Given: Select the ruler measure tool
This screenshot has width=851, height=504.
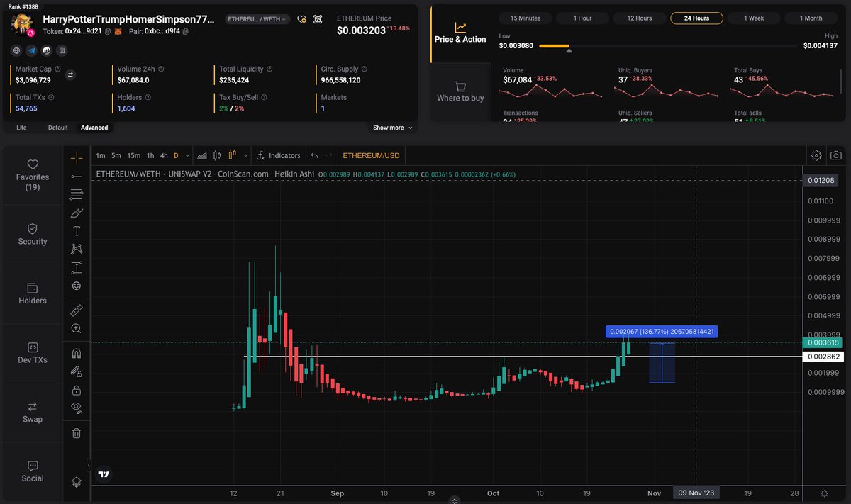Looking at the screenshot, I should click(77, 310).
